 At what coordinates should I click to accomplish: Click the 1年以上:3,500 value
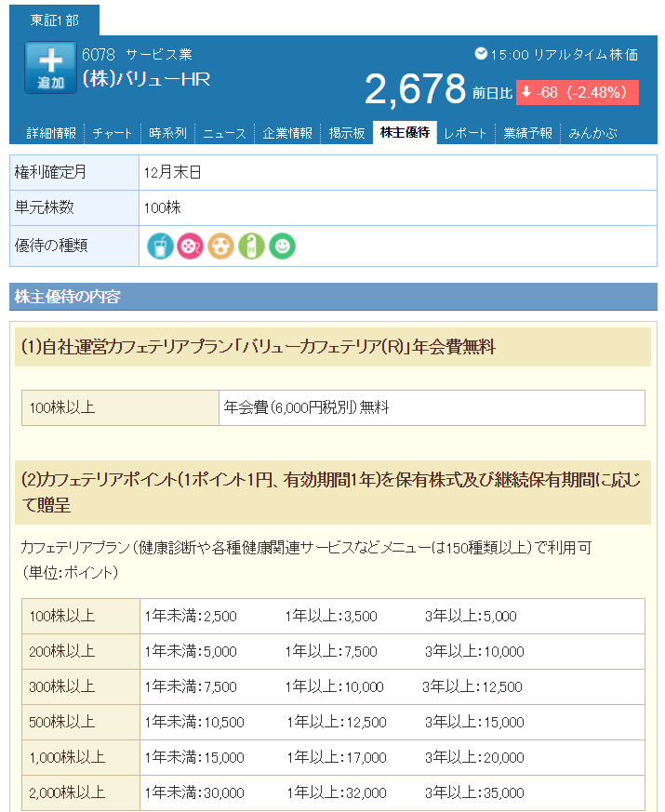tap(331, 616)
